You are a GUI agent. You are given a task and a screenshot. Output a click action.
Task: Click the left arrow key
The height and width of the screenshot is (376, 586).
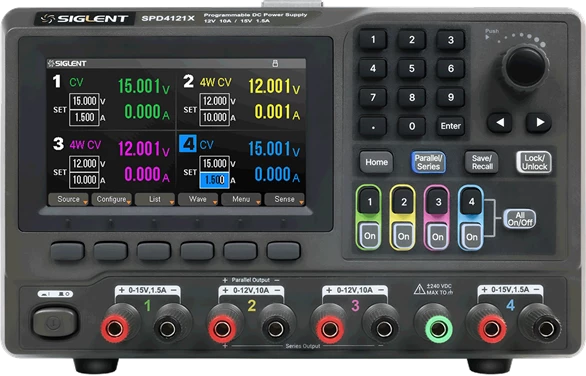point(500,122)
